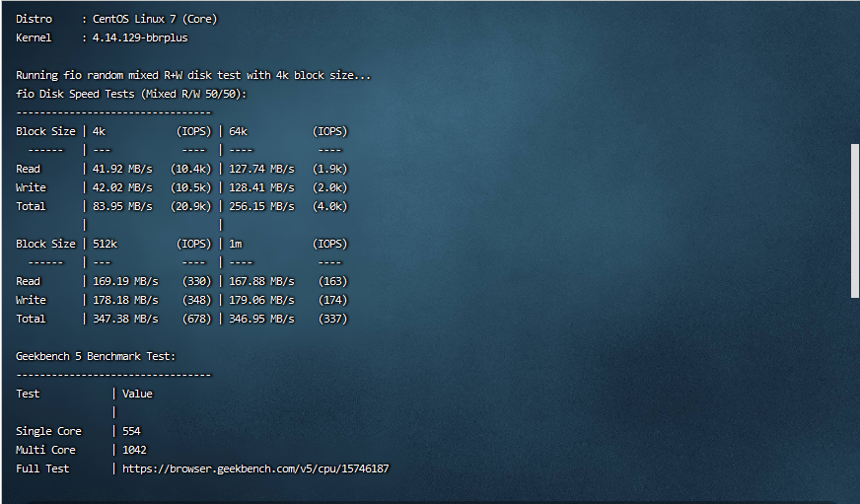Click the Geekbench 5 Benchmark Test heading
Viewport: 860px width, 504px height.
[96, 356]
